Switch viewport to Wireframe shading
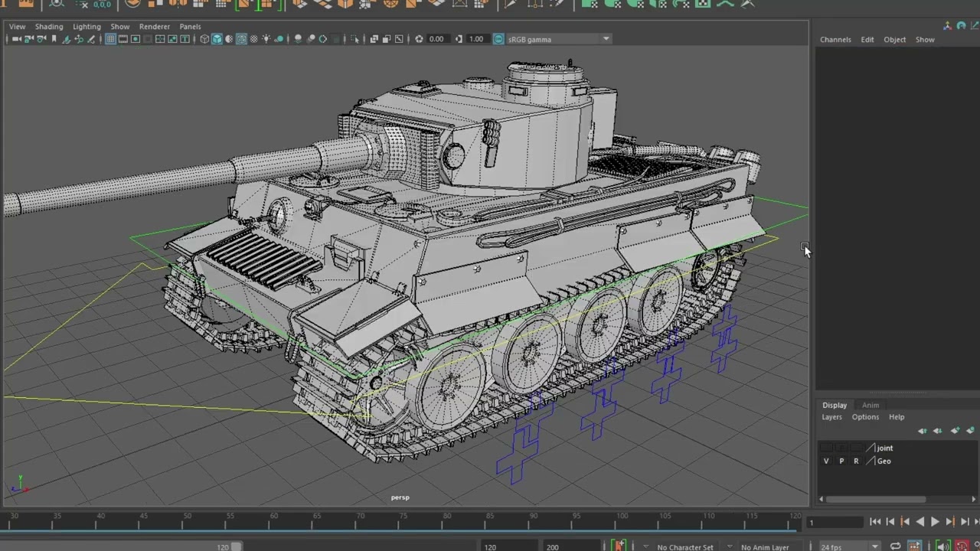The height and width of the screenshot is (551, 980). 204,39
